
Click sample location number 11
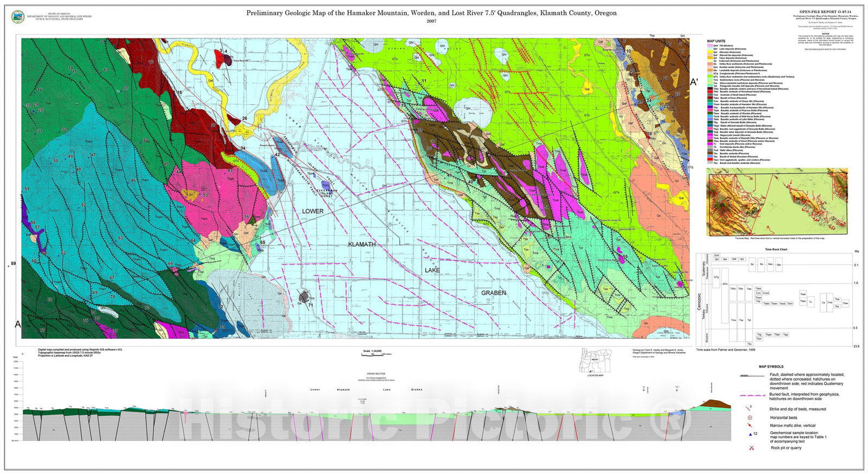[424, 81]
